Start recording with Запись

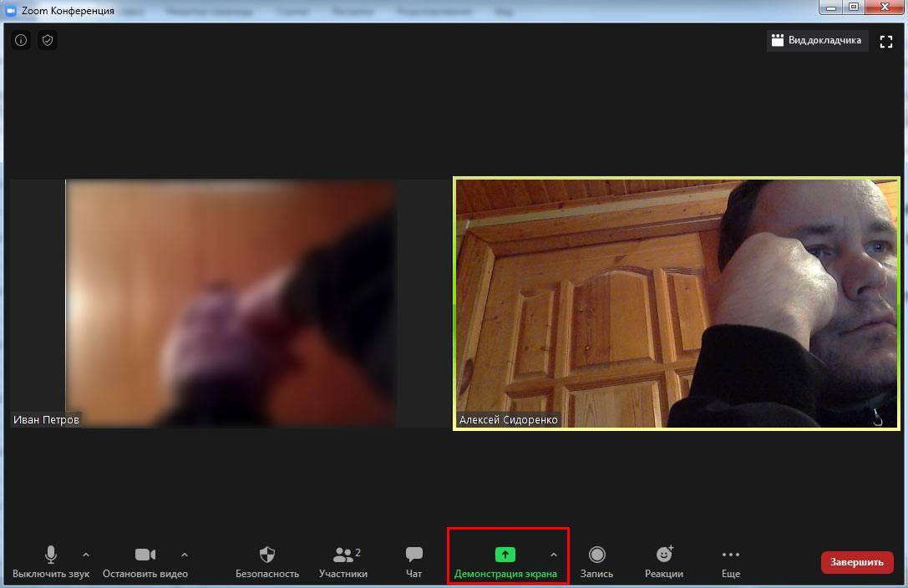pyautogui.click(x=596, y=562)
